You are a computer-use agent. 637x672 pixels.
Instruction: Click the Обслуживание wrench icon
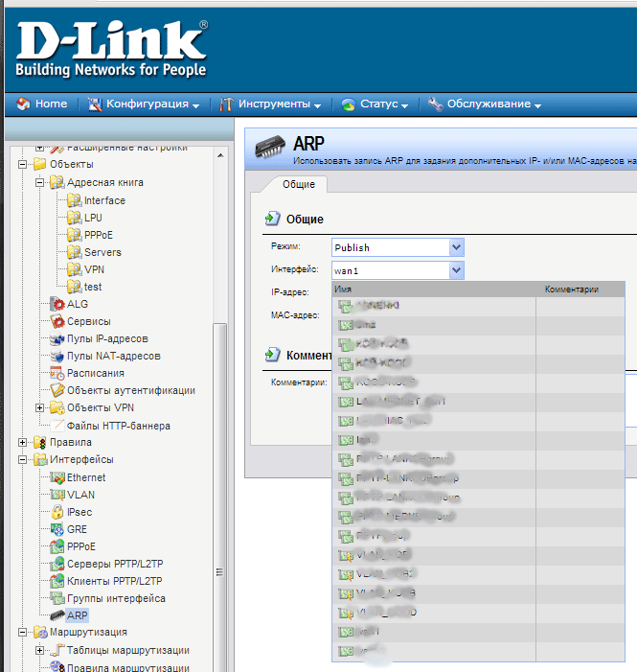click(435, 104)
